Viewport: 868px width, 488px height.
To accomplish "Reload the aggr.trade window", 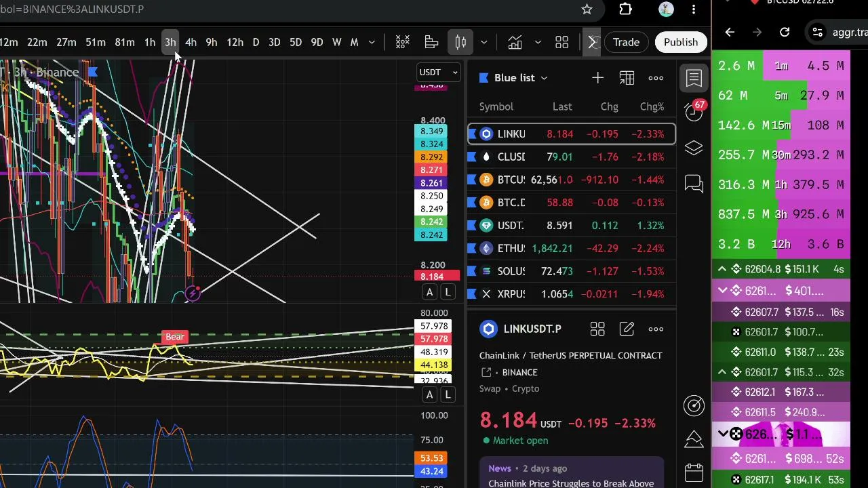I will [785, 32].
